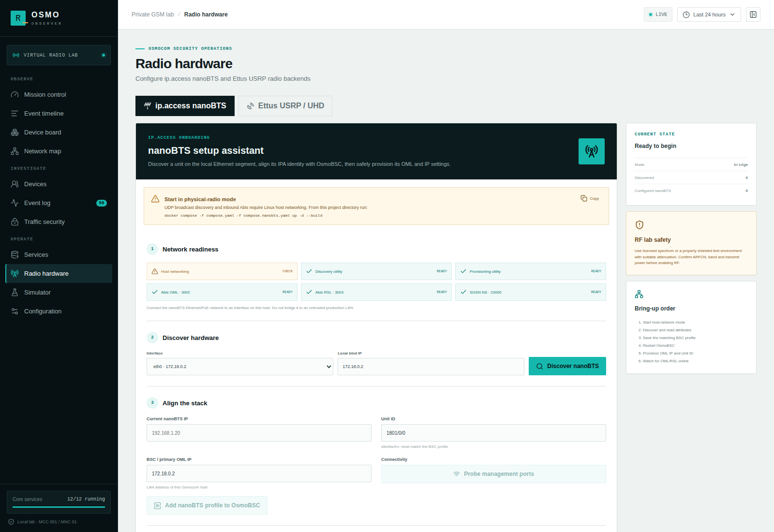Click Host networking CHECK status card
Screen dimensions: 774x532
click(x=222, y=271)
